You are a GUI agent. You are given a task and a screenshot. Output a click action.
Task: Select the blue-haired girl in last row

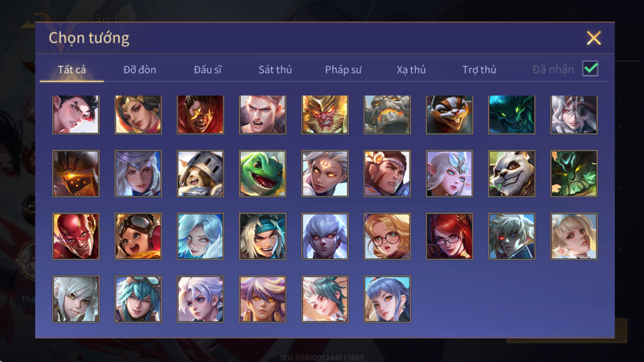[387, 299]
